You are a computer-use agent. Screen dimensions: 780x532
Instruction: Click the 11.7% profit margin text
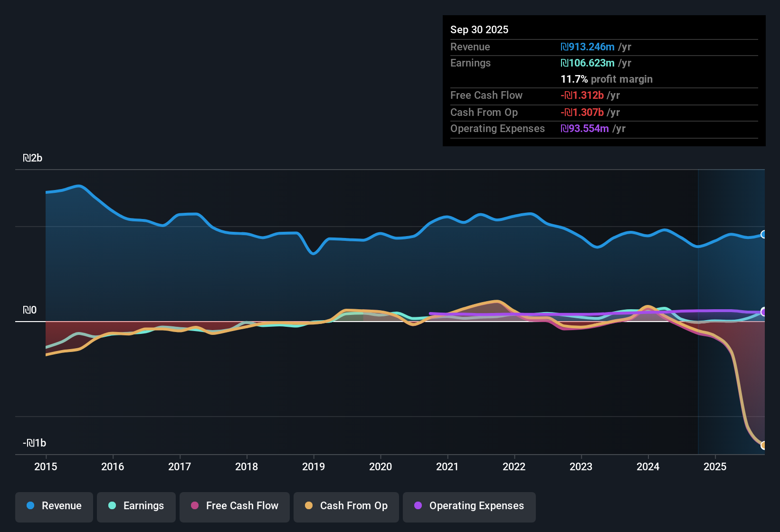pyautogui.click(x=607, y=79)
